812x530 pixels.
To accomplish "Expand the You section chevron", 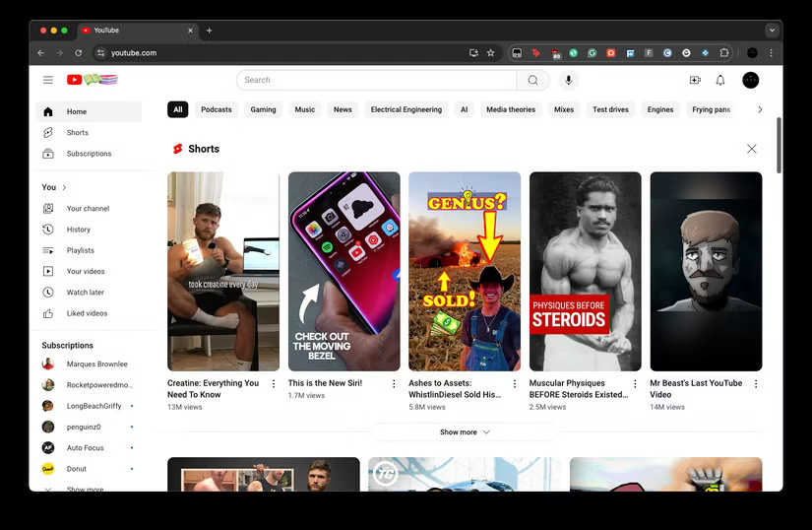I will click(x=64, y=187).
